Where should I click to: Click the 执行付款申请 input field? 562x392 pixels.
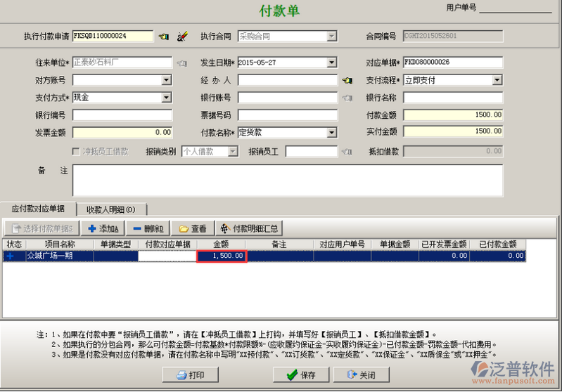113,36
